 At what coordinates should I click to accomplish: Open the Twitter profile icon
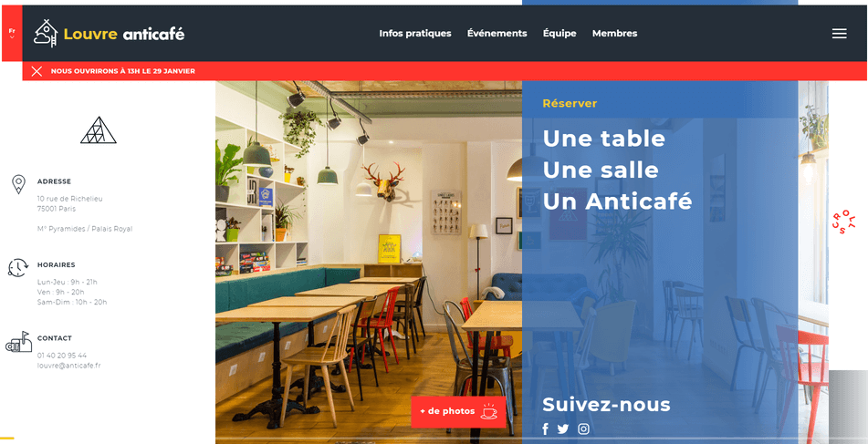coord(563,429)
